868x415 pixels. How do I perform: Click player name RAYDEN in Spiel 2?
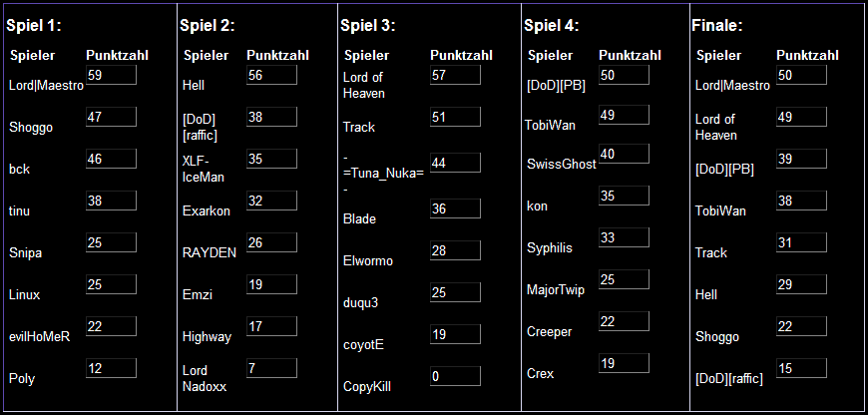pos(210,252)
